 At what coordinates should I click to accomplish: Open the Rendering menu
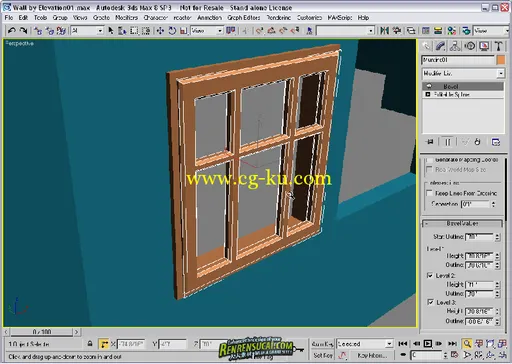(279, 17)
